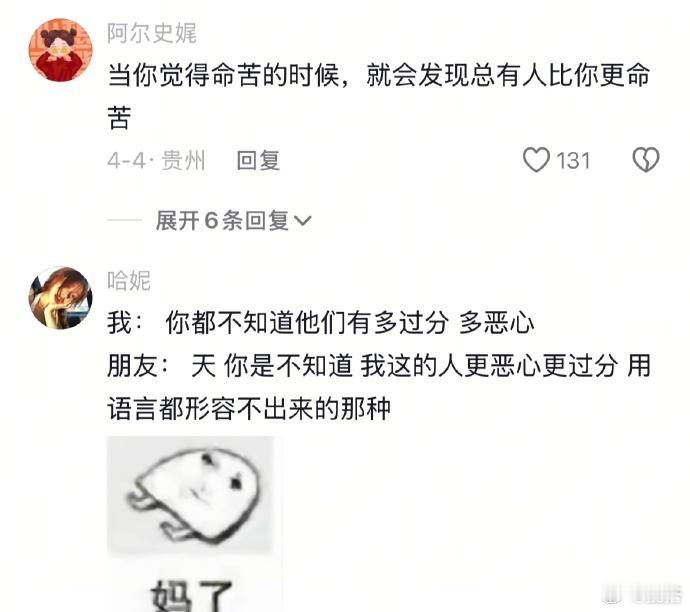Select the line starting with 我:
This screenshot has width=690, height=612.
click(x=321, y=323)
